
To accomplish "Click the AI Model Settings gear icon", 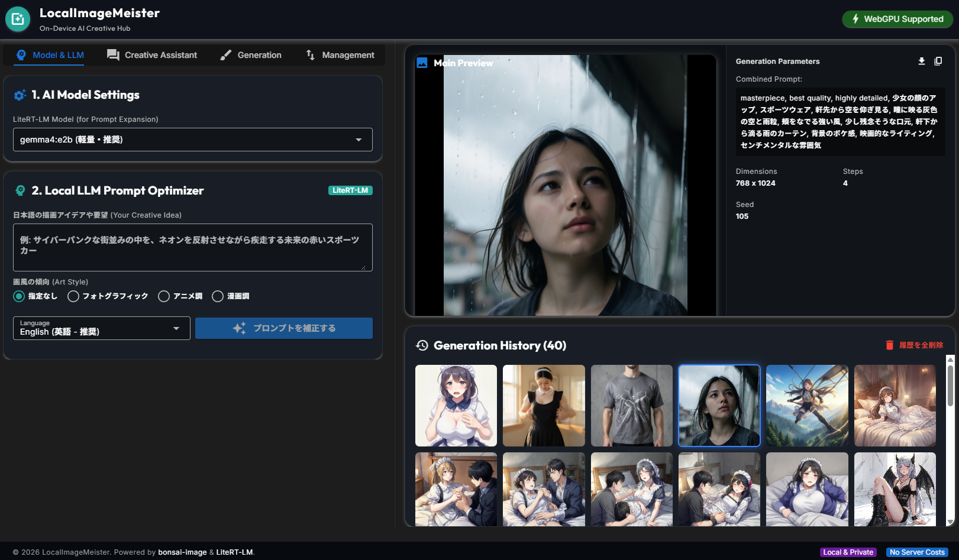I will click(20, 95).
